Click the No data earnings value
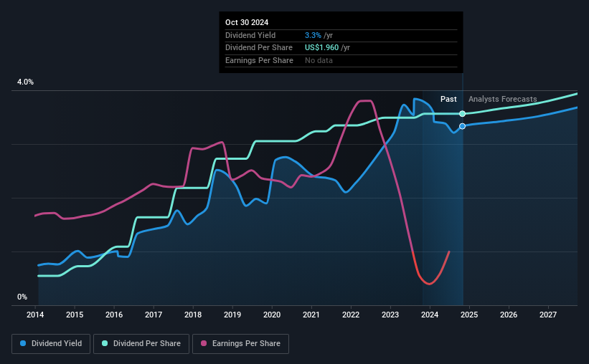 pyautogui.click(x=319, y=60)
